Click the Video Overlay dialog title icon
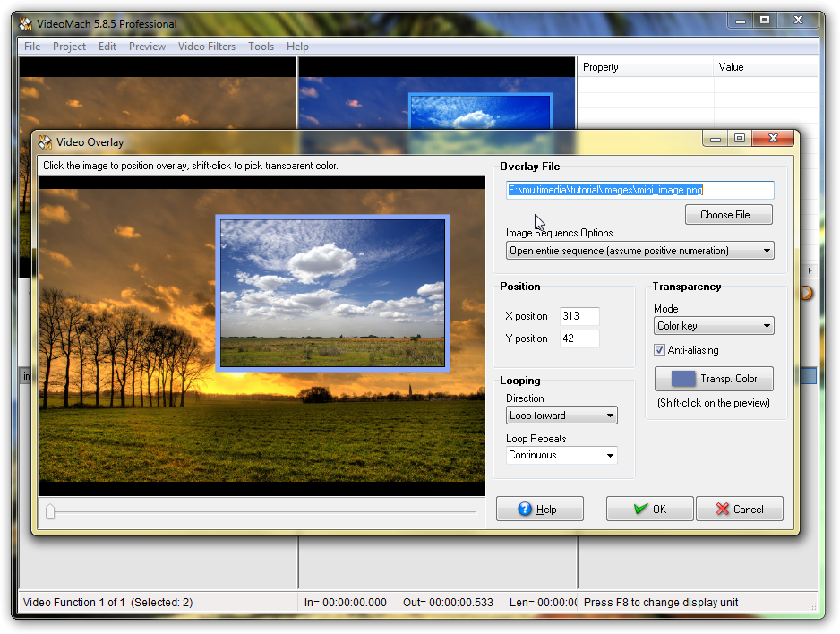This screenshot has width=840, height=634. [x=45, y=141]
